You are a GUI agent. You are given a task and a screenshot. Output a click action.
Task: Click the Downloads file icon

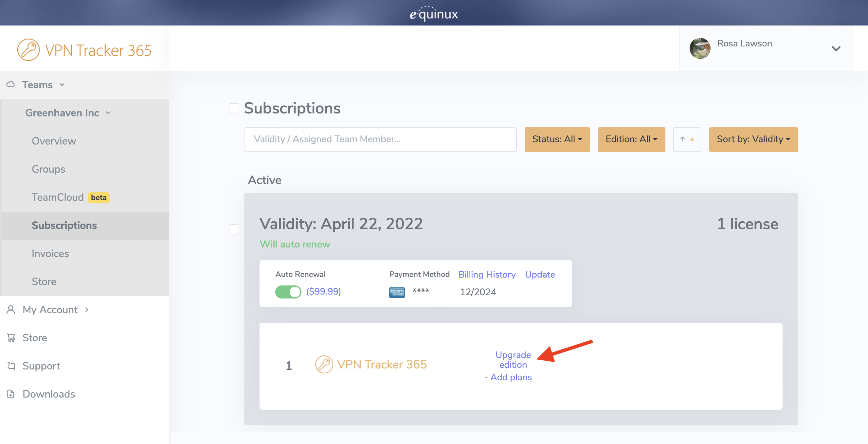[11, 394]
